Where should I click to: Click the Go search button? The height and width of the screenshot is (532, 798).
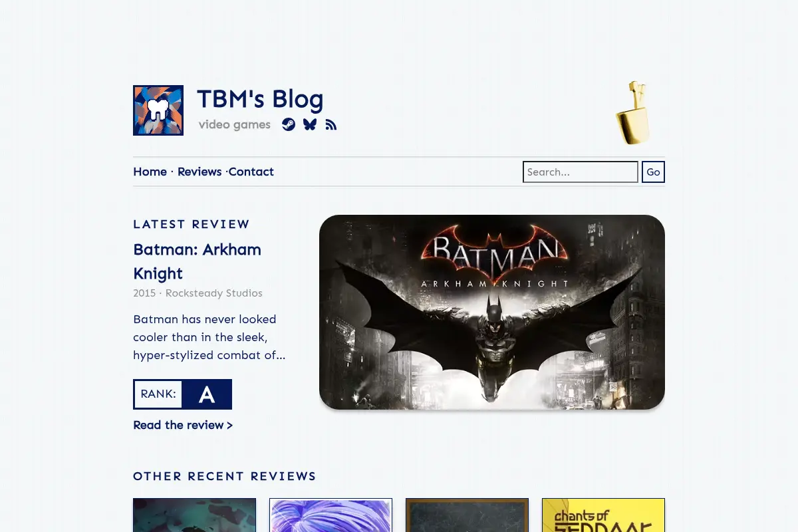click(654, 172)
